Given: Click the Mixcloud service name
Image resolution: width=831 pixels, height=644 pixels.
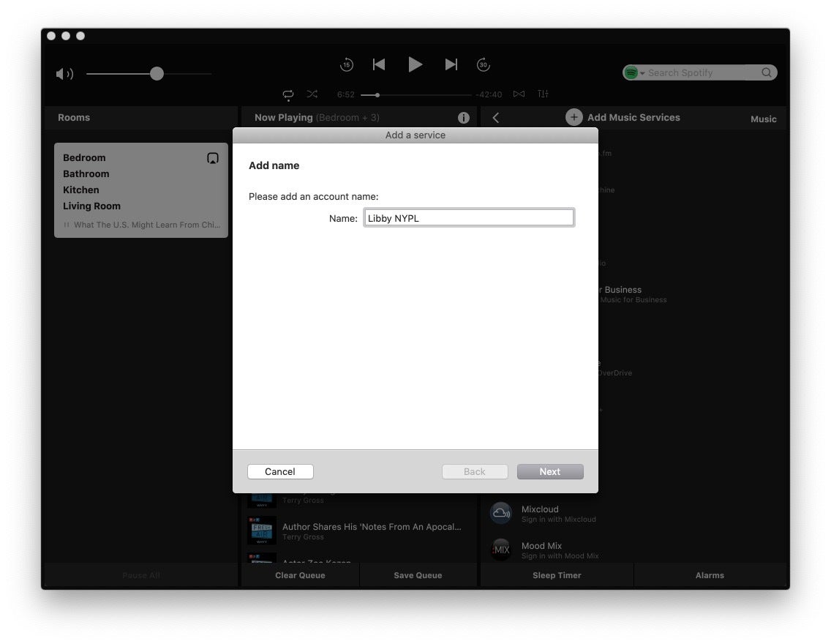Looking at the screenshot, I should click(x=540, y=509).
